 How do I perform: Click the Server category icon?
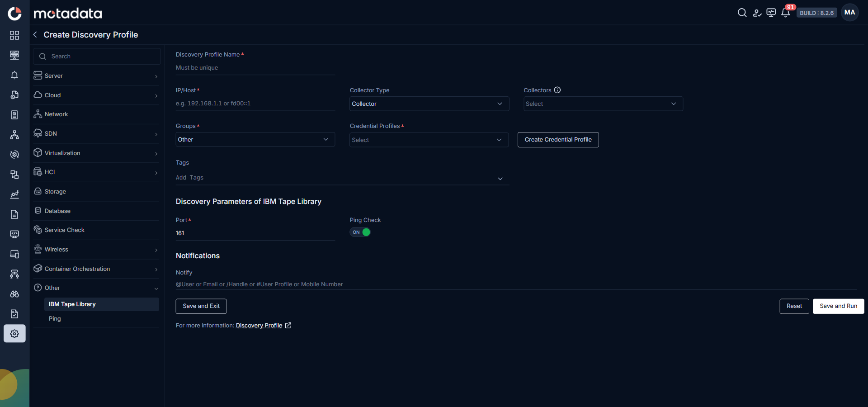[38, 76]
